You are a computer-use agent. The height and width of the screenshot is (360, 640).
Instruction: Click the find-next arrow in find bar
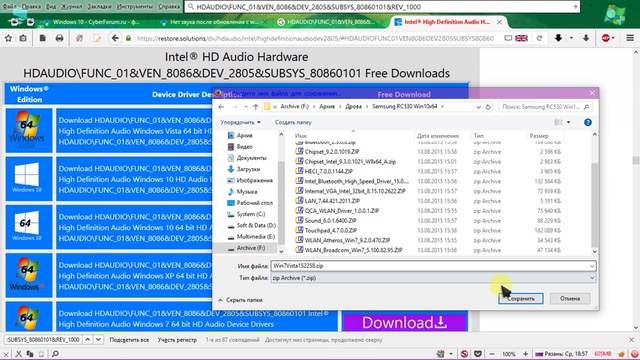(x=98, y=340)
